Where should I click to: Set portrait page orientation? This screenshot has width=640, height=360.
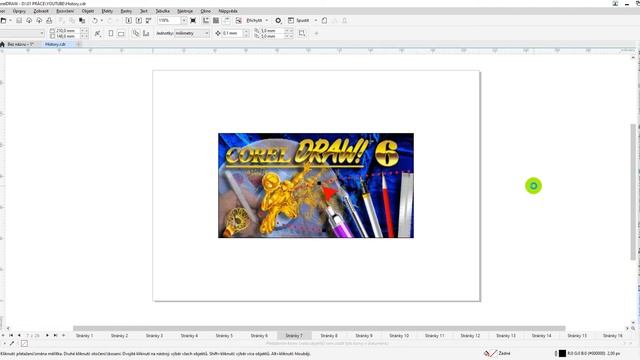tap(111, 33)
